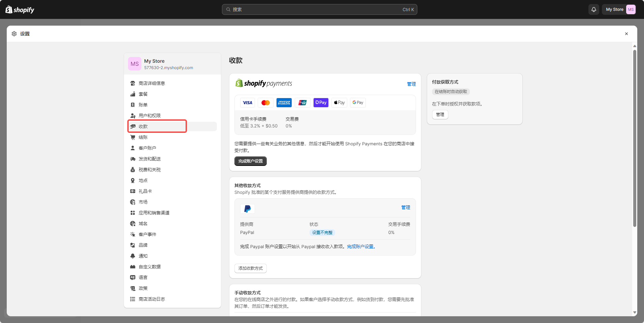Image resolution: width=644 pixels, height=323 pixels.
Task: Click the 商店详细信息 store icon
Action: (133, 83)
